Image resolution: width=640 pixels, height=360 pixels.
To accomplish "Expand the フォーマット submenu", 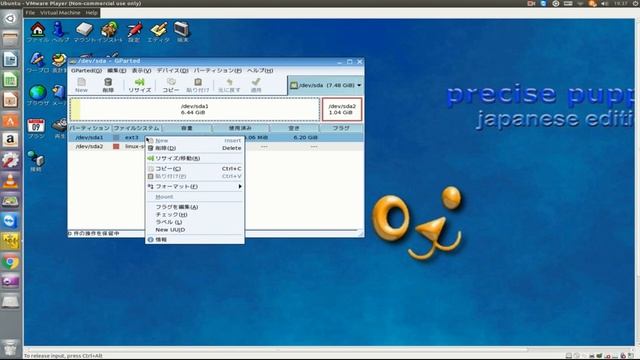I will coord(195,187).
